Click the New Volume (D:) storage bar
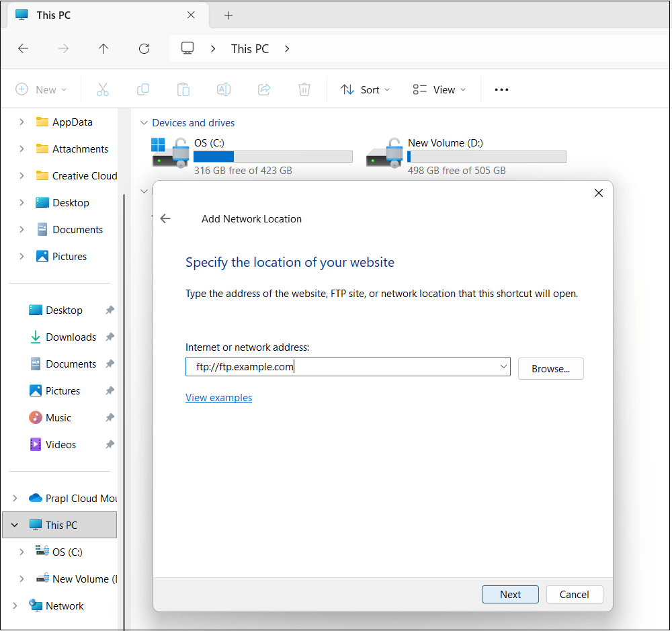672x631 pixels. (x=487, y=157)
